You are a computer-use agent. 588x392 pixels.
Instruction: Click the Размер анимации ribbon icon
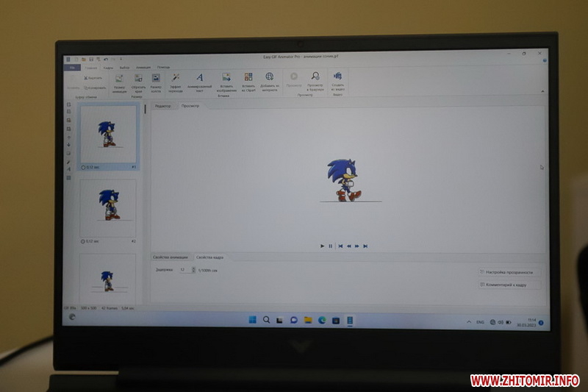tap(119, 79)
